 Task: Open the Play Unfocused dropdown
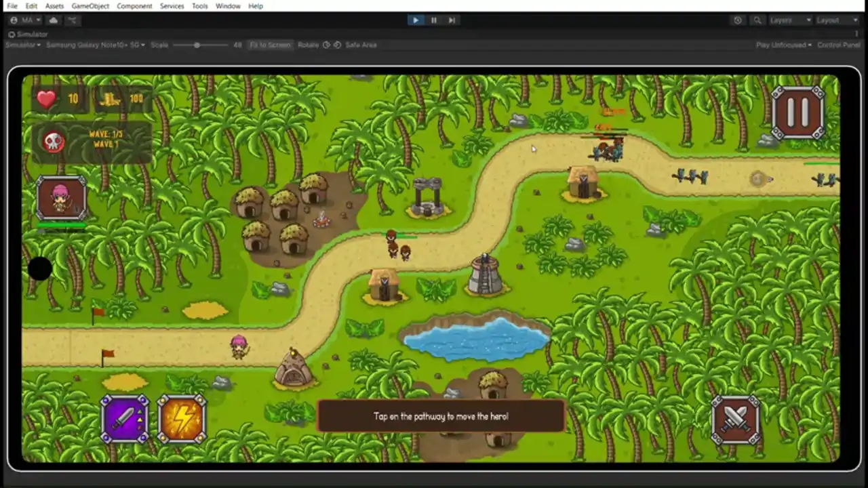point(784,45)
